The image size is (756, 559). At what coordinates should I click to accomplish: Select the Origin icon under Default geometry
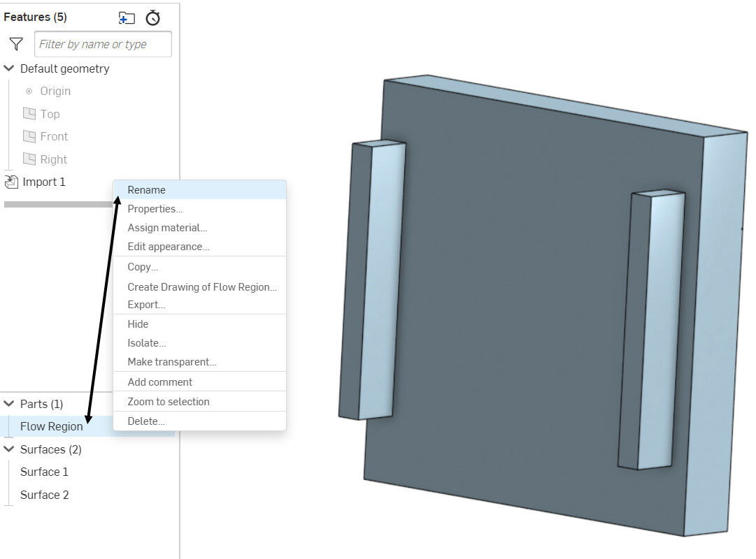point(28,91)
